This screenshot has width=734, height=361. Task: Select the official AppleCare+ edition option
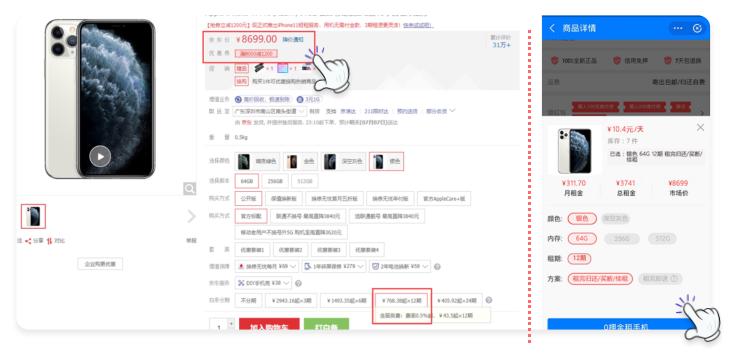pos(444,199)
